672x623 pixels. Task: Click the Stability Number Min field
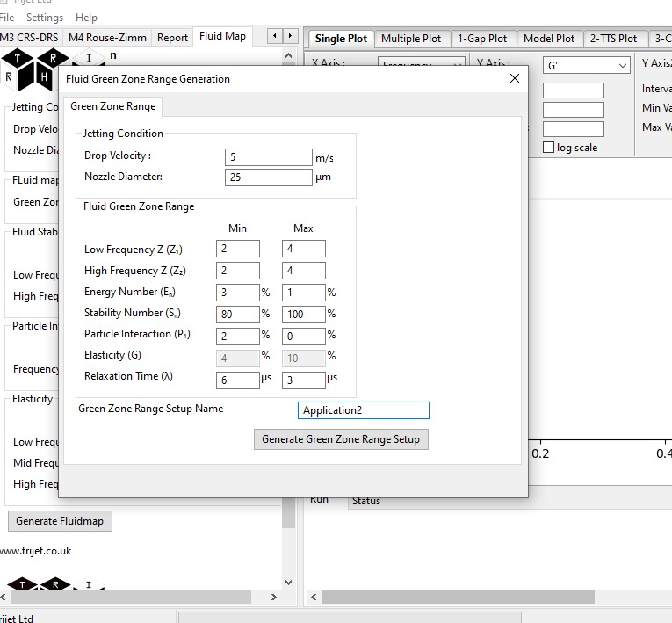coord(237,314)
